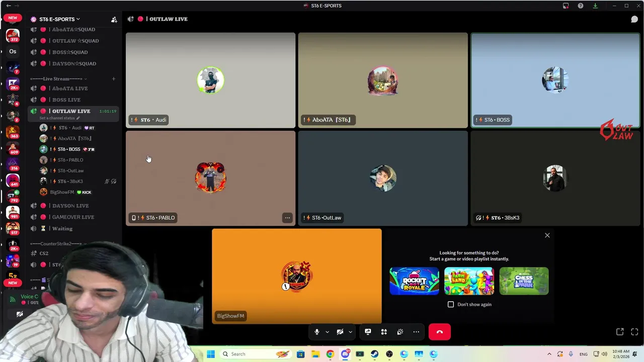Open the Discord inbox
644x362 pixels.
point(566,6)
